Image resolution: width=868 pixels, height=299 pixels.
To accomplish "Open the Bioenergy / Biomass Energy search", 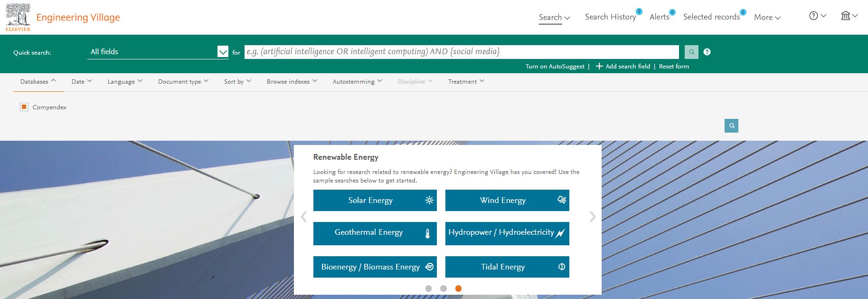I will 375,267.
